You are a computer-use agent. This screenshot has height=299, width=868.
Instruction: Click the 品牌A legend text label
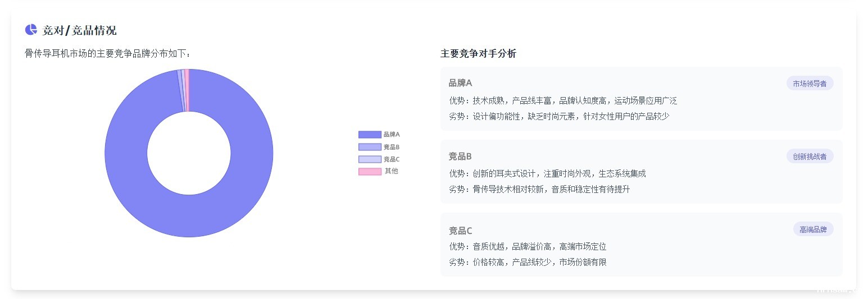(392, 135)
